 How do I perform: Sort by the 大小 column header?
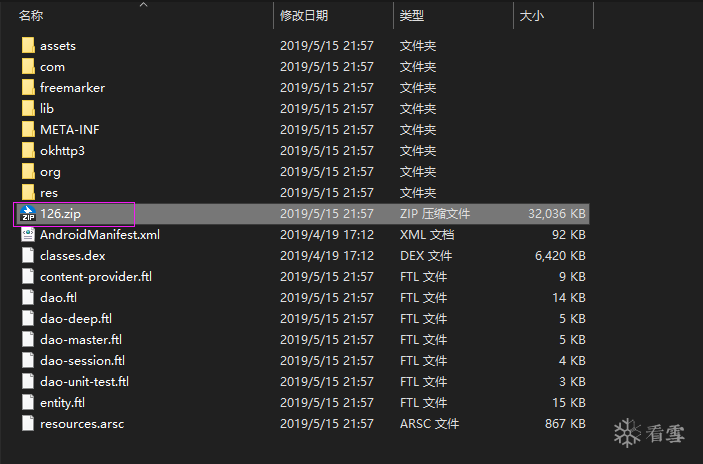(x=531, y=16)
